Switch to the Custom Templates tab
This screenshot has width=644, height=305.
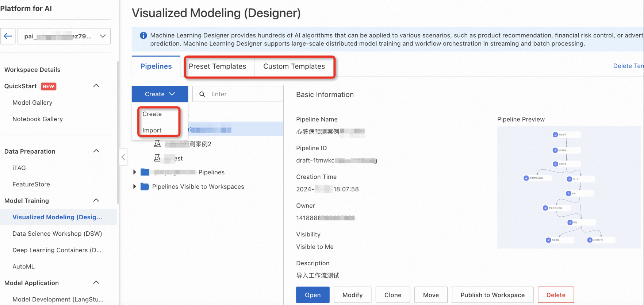294,66
